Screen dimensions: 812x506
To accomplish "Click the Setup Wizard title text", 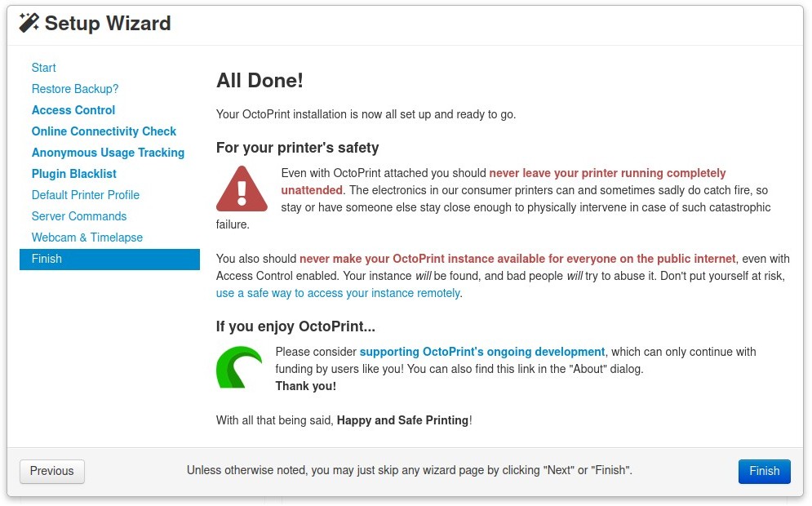I will [x=108, y=23].
